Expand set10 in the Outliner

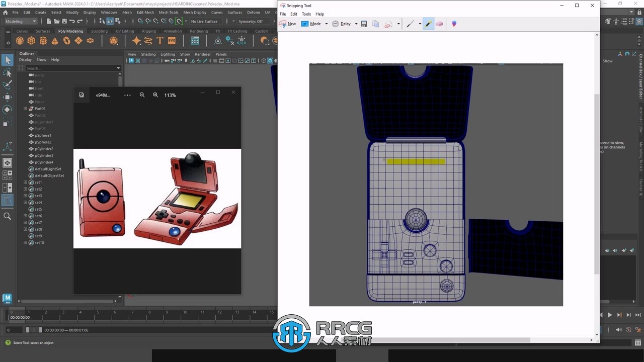tap(25, 243)
